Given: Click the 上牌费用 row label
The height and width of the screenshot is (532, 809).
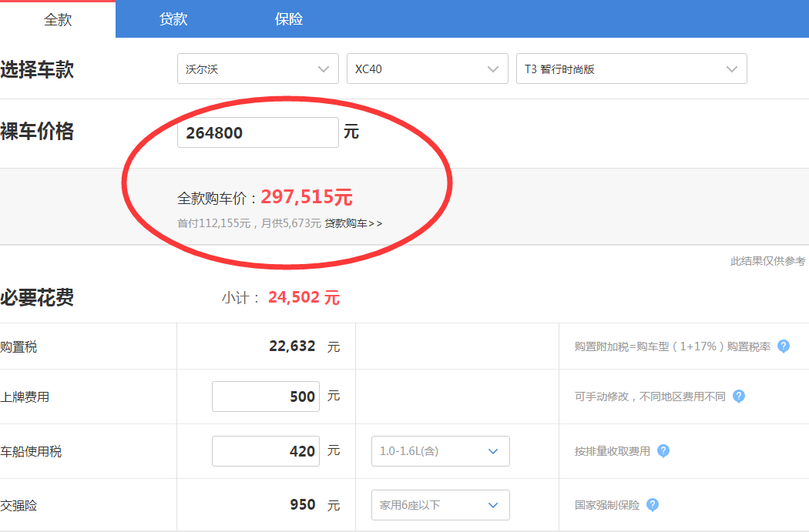Looking at the screenshot, I should click(x=25, y=397).
